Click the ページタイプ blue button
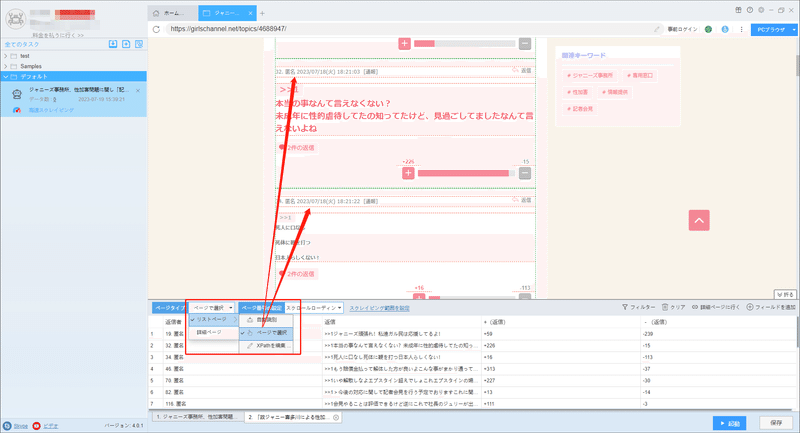 coord(169,308)
